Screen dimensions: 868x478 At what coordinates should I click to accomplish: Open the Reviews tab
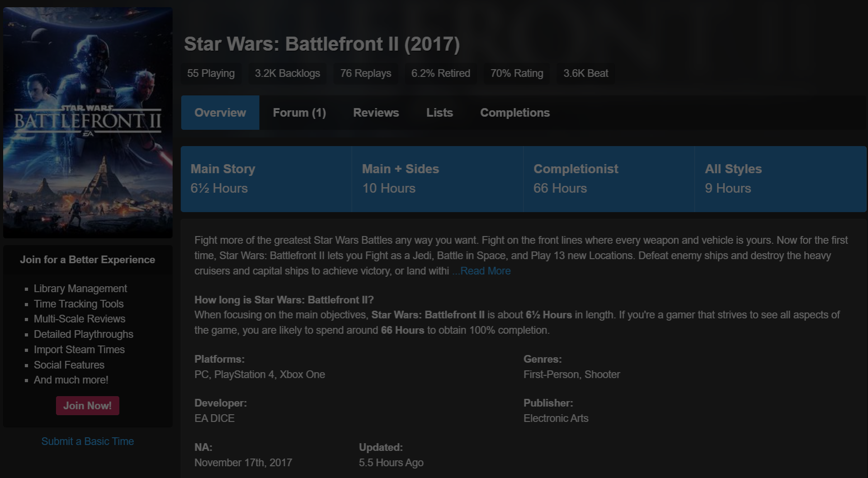coord(376,113)
